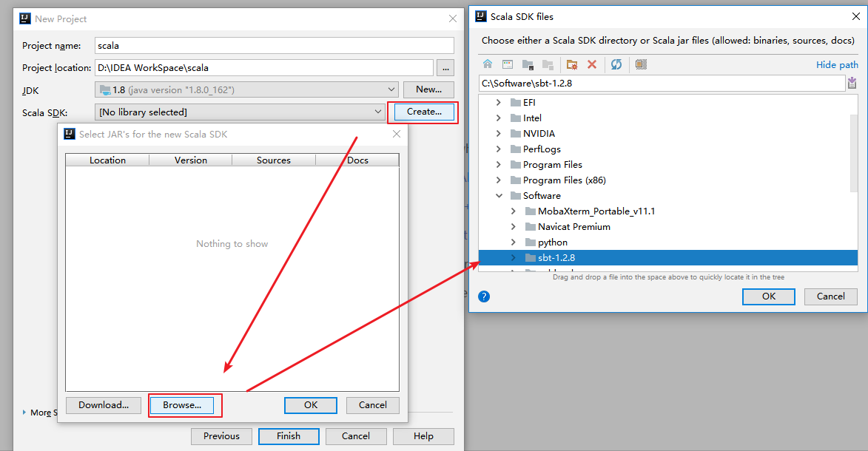
Task: Click the Sources column header
Action: coord(273,160)
